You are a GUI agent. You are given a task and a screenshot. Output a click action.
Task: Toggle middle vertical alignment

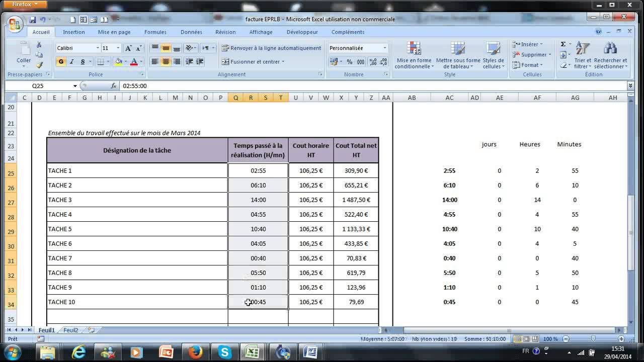166,48
